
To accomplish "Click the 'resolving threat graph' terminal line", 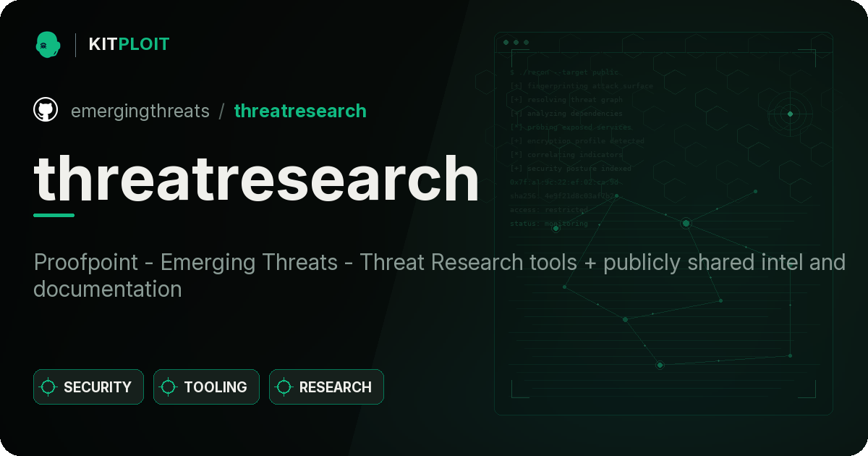I will [x=566, y=100].
